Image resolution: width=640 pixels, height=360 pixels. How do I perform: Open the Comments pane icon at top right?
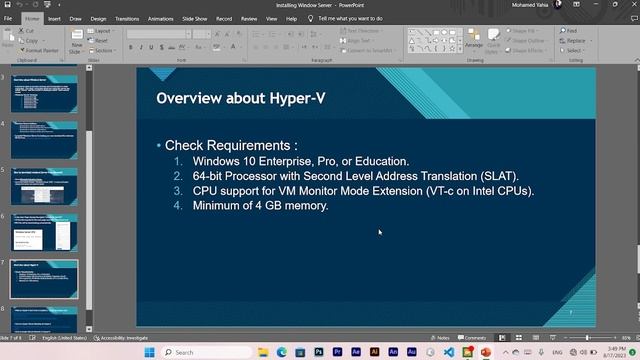[634, 19]
